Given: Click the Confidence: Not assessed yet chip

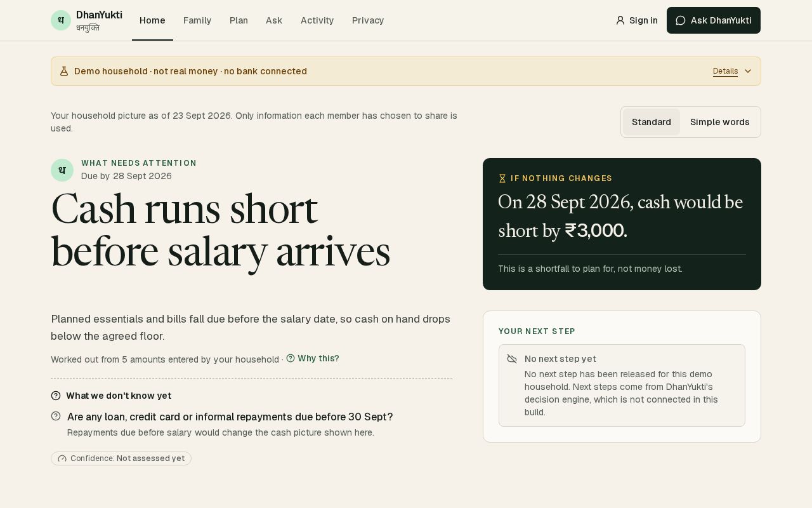Looking at the screenshot, I should click(x=121, y=458).
